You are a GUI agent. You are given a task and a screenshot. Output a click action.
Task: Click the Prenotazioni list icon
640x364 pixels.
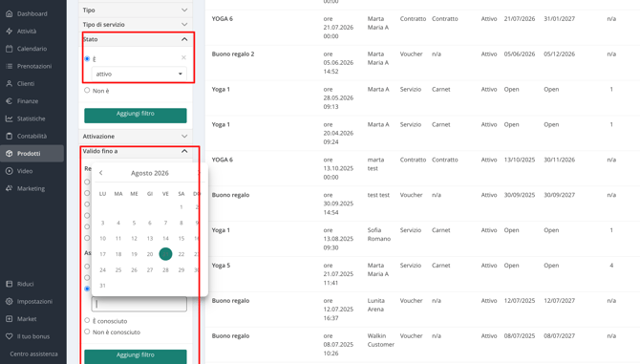(x=9, y=66)
